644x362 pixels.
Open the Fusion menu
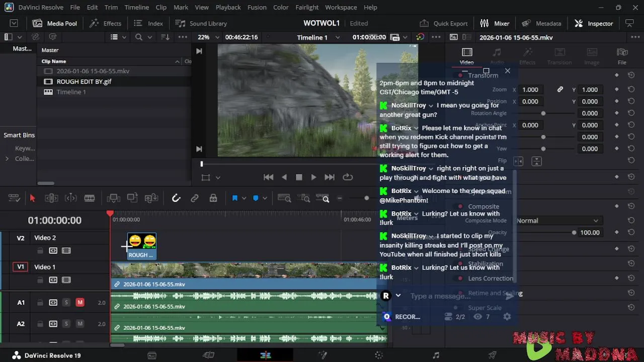coord(257,8)
